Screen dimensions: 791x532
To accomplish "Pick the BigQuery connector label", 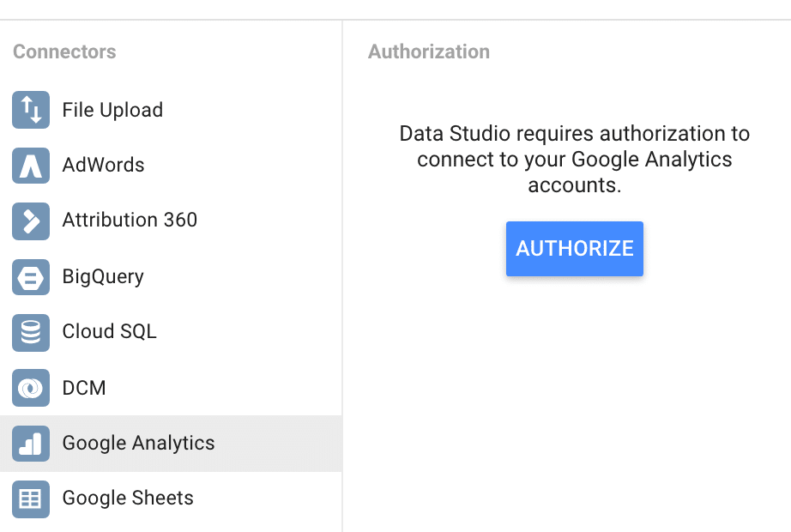I will tap(103, 276).
